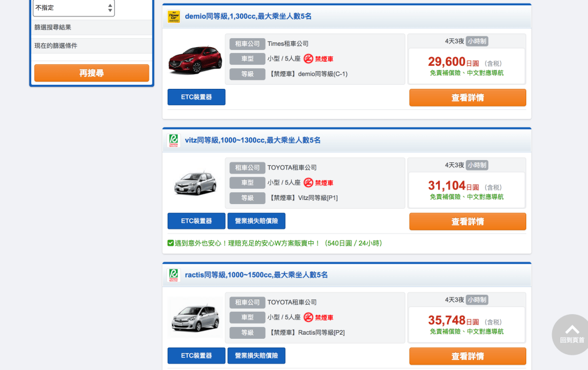Expand the 篩選搜尋結果 section

pyautogui.click(x=92, y=28)
